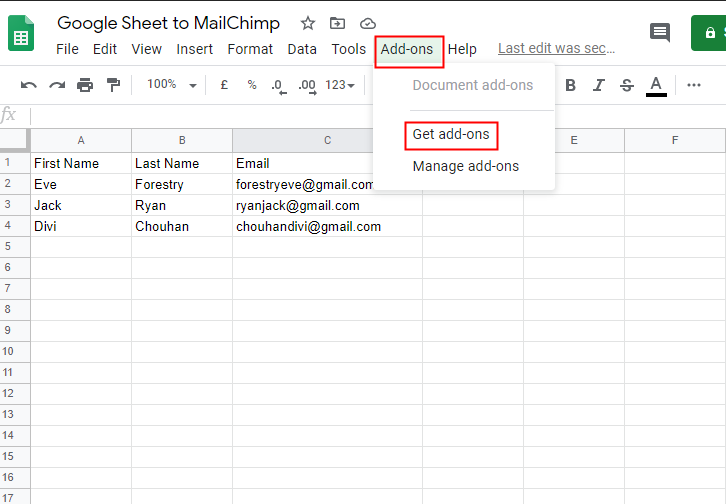Star the Google Sheet to MailChimp document

point(307,23)
